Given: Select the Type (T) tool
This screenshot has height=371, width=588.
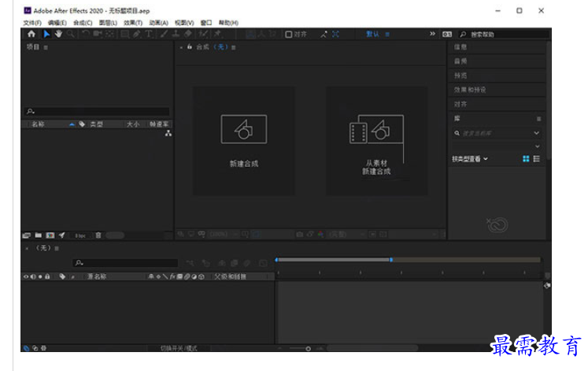Looking at the screenshot, I should [x=149, y=34].
